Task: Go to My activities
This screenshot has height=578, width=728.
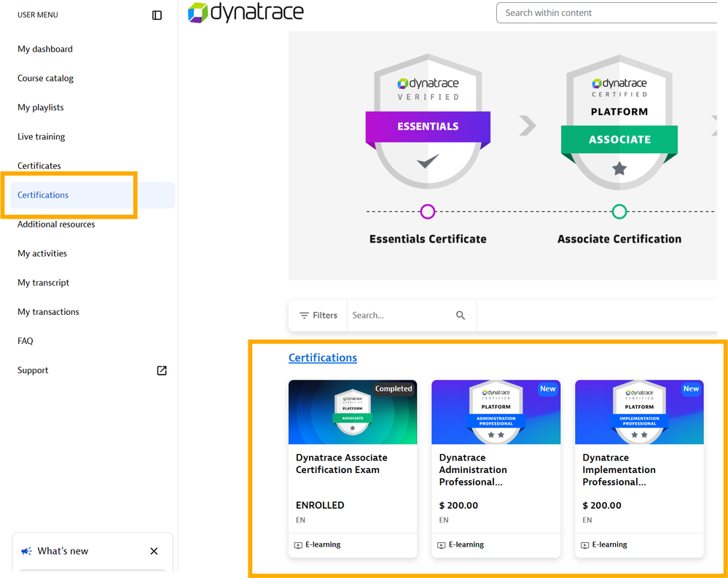Action: pos(42,254)
